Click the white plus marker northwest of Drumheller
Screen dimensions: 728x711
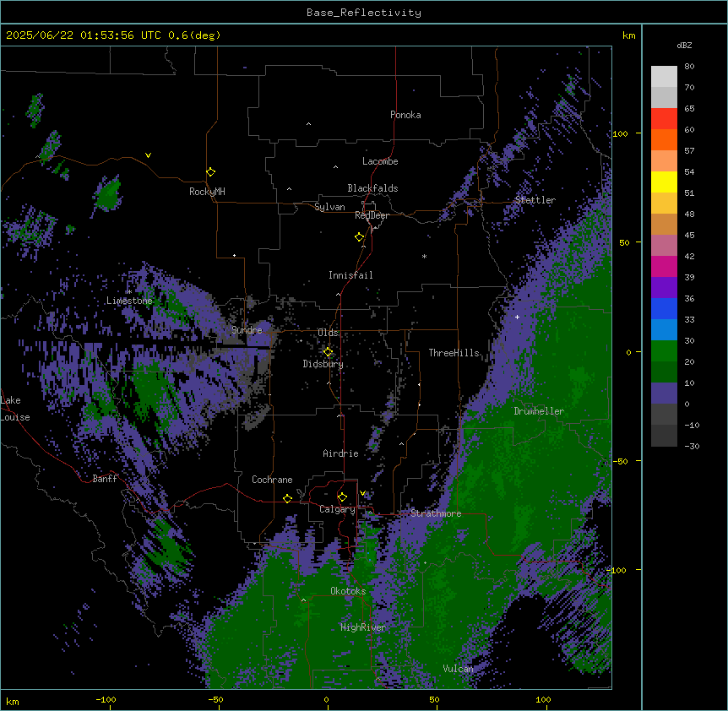(517, 317)
